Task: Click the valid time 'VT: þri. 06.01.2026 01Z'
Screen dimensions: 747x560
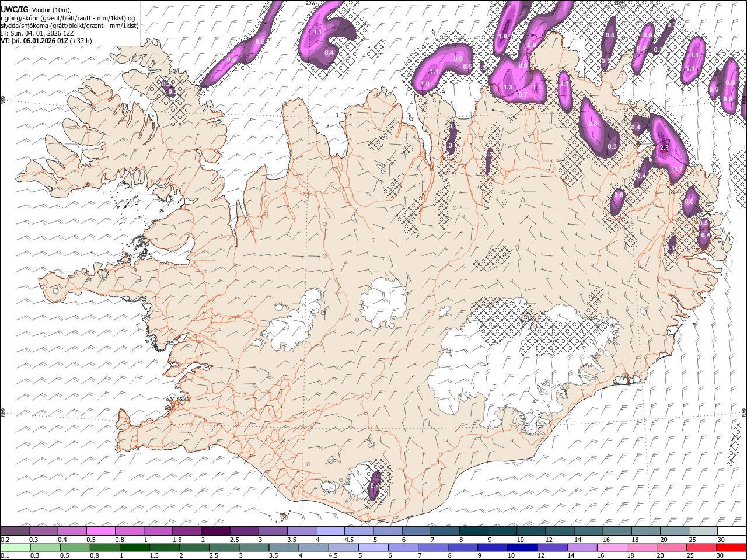Action: point(34,41)
